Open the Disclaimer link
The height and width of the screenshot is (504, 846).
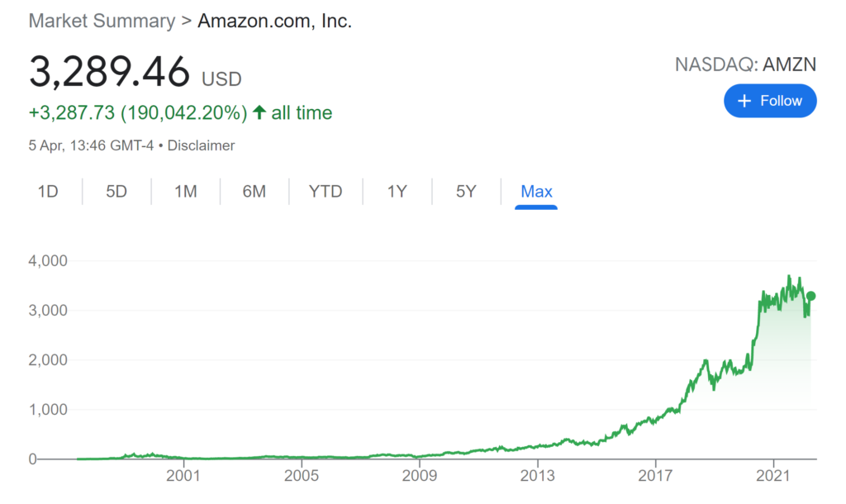click(x=202, y=145)
